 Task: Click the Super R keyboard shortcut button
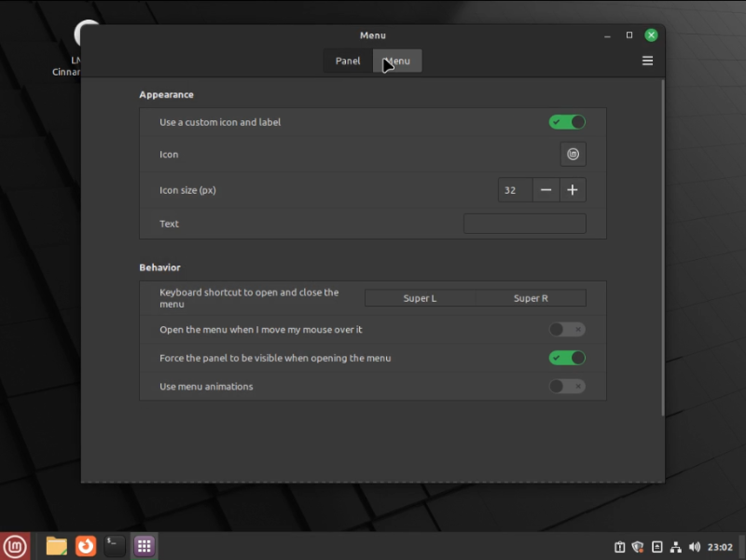click(531, 298)
